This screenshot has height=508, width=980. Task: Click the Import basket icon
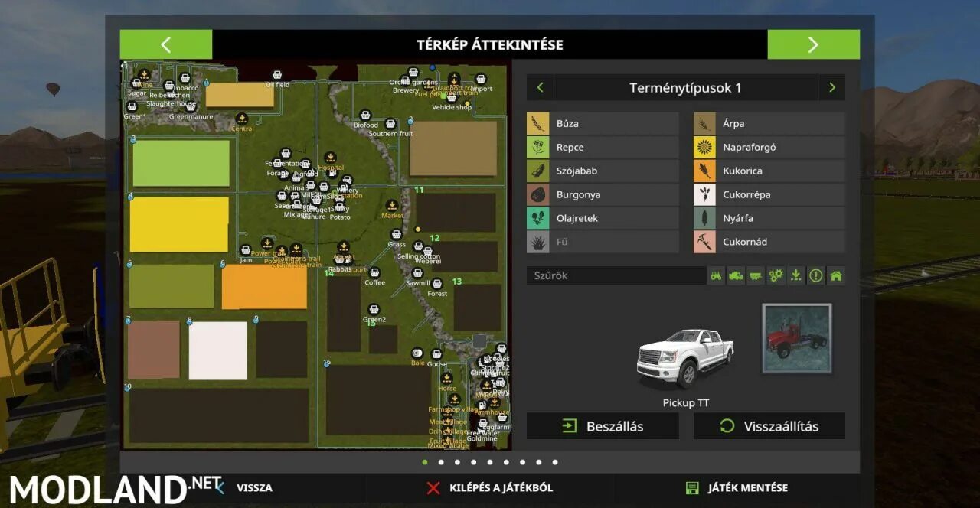point(481,79)
